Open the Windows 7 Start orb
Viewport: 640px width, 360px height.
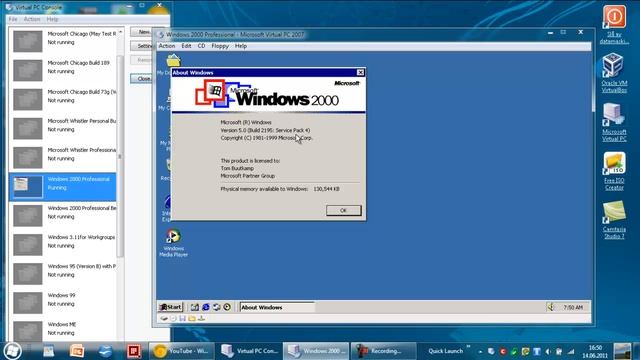click(x=12, y=351)
